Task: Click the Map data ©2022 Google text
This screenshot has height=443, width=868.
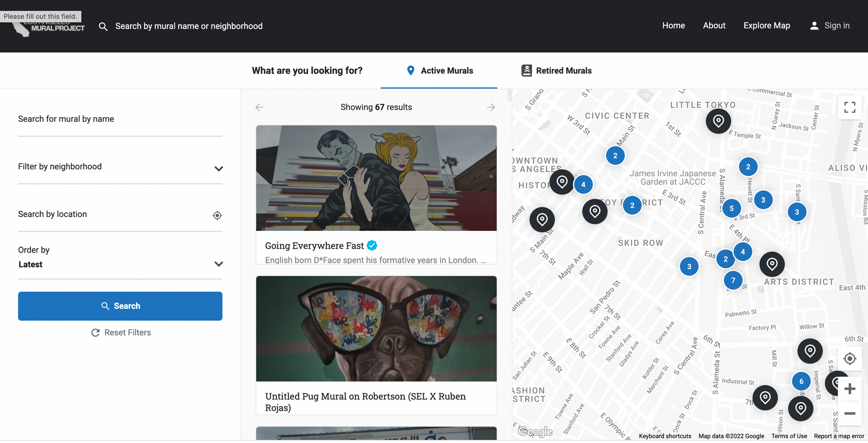Action: (731, 436)
